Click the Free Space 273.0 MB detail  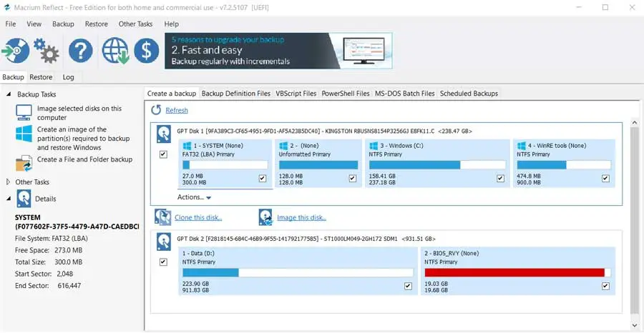coord(49,250)
